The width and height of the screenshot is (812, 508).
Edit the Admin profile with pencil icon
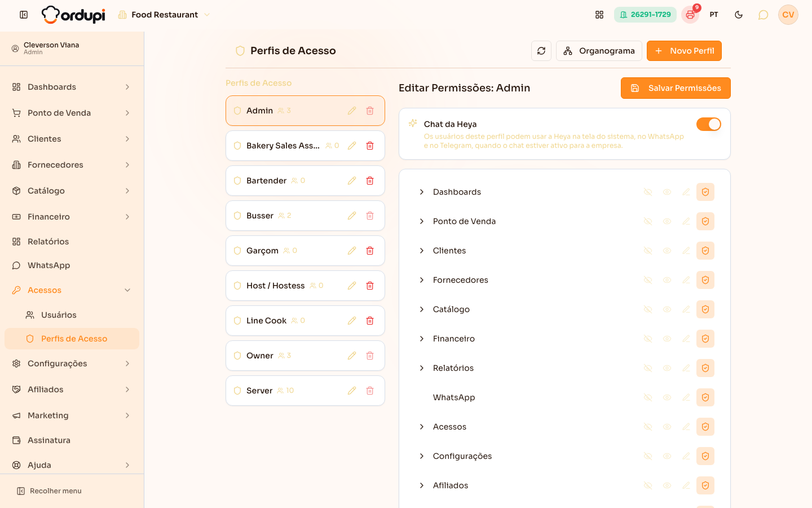click(352, 111)
